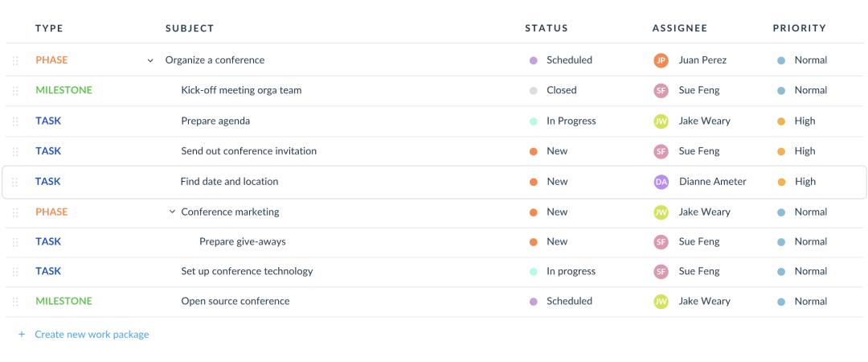The width and height of the screenshot is (868, 362).
Task: Click the plus icon to create work package
Action: click(22, 335)
